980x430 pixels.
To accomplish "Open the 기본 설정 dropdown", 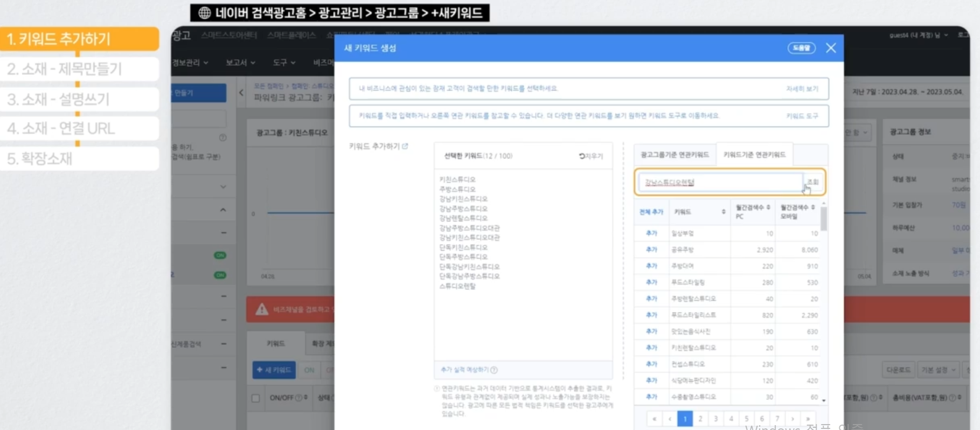I will tap(939, 370).
